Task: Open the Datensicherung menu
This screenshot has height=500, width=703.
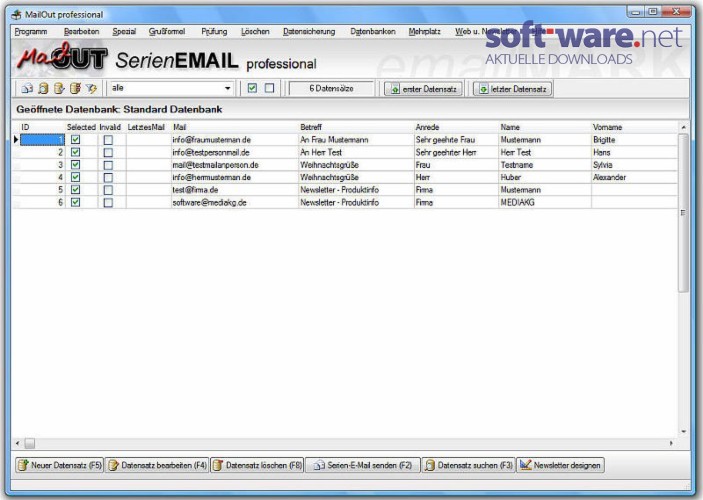Action: click(x=309, y=31)
